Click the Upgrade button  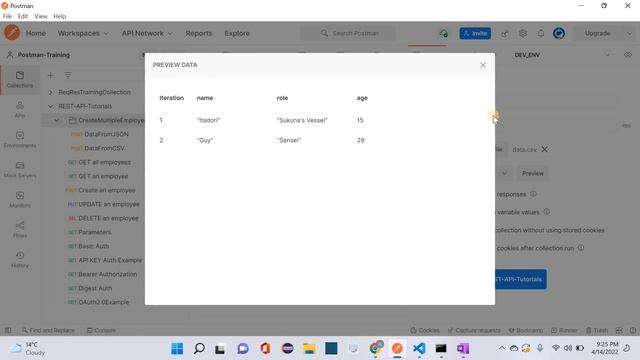(597, 33)
